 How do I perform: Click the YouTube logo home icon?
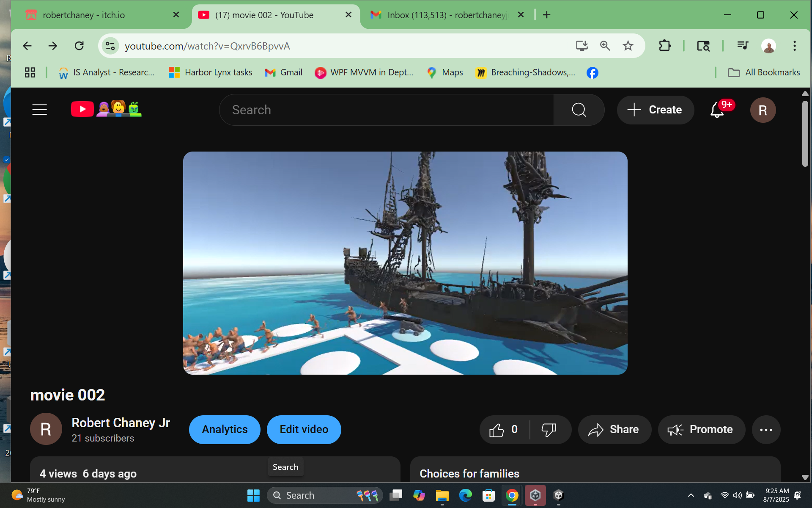[x=82, y=109]
